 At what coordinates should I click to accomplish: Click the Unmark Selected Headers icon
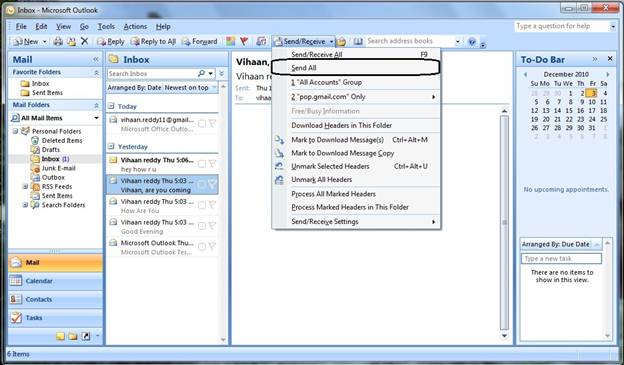(x=279, y=166)
